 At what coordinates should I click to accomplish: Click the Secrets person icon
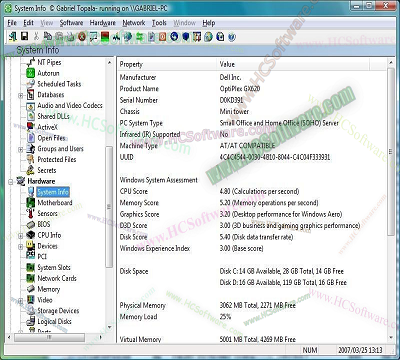click(31, 170)
